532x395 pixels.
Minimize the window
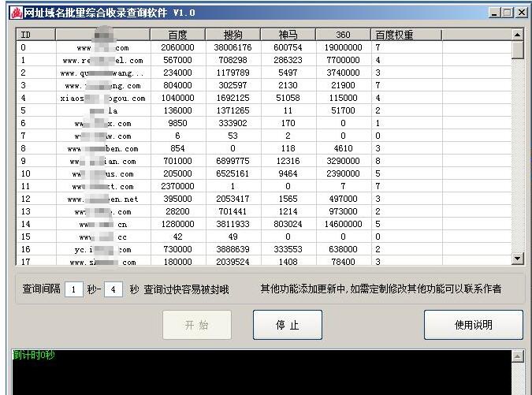point(495,13)
